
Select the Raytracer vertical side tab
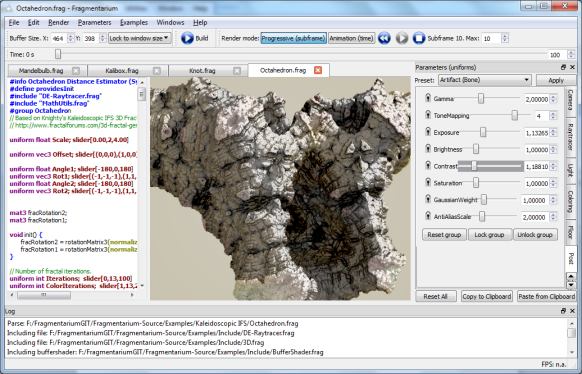[x=570, y=137]
